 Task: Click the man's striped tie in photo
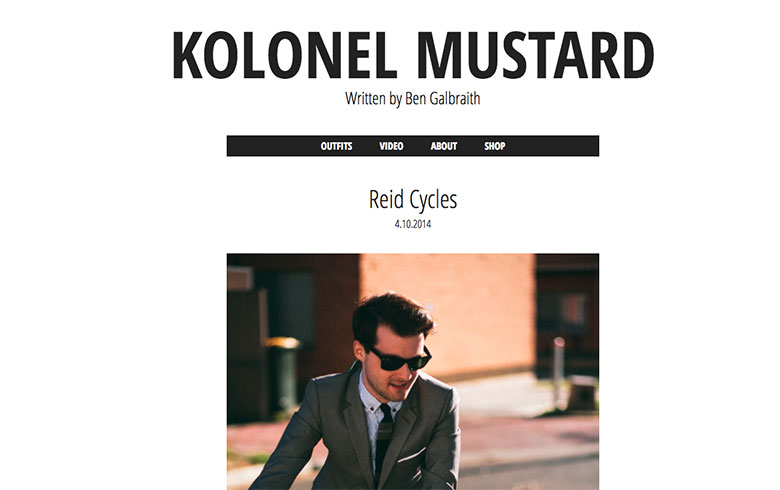[384, 440]
